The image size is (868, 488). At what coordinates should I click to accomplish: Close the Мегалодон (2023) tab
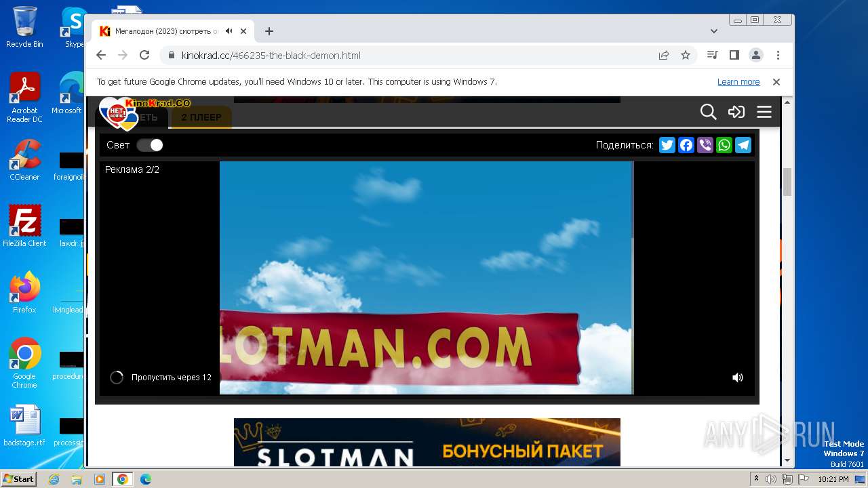243,31
